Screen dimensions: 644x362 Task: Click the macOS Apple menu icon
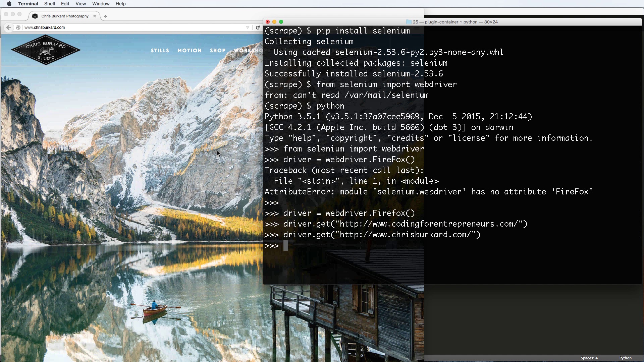[x=9, y=4]
